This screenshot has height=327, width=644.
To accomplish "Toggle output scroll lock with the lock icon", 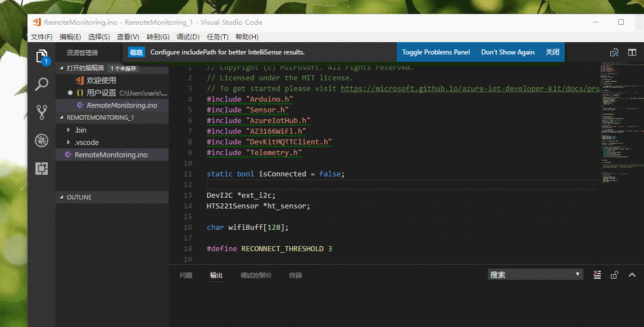I will coord(614,275).
